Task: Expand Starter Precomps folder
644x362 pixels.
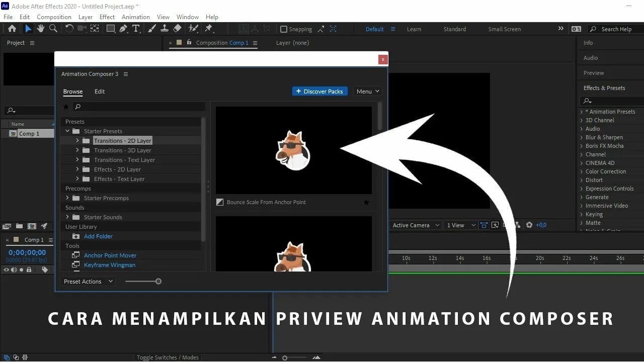Action: [x=67, y=198]
